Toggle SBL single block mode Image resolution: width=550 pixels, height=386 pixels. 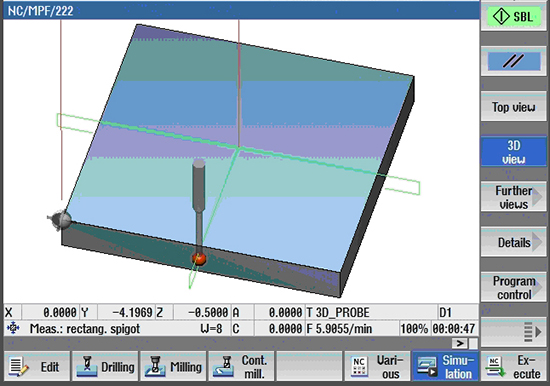coord(513,16)
